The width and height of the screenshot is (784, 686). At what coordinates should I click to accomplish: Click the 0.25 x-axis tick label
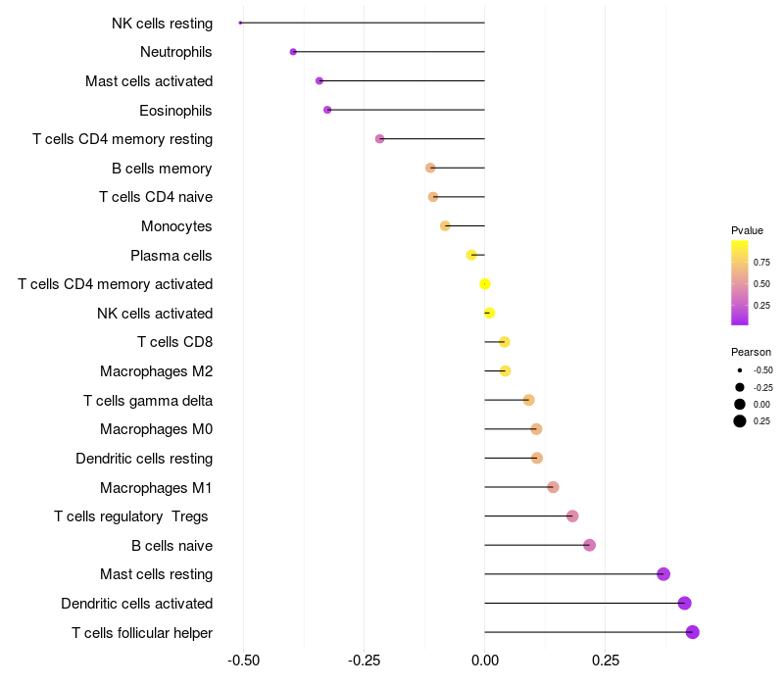[x=606, y=661]
